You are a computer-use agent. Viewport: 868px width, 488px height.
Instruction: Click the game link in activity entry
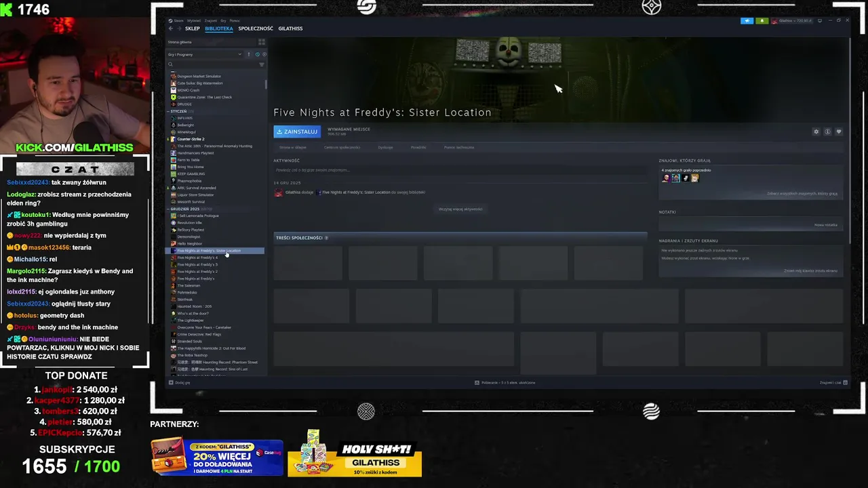tap(356, 192)
